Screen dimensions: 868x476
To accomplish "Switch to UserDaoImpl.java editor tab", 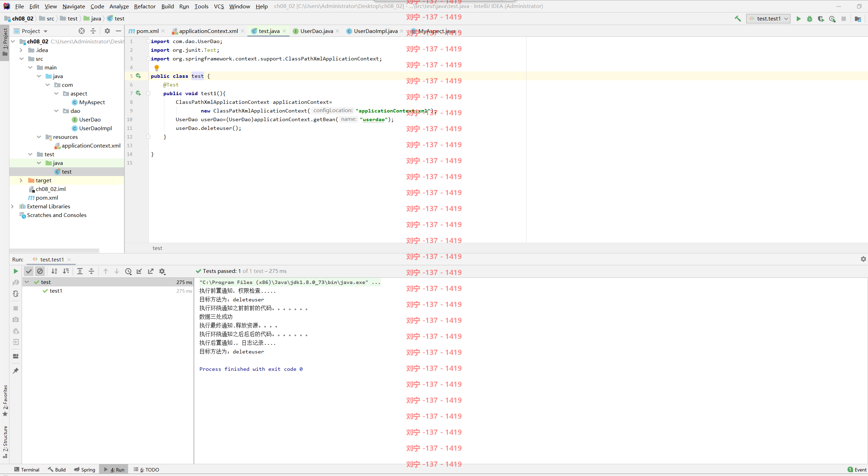I will tap(375, 31).
